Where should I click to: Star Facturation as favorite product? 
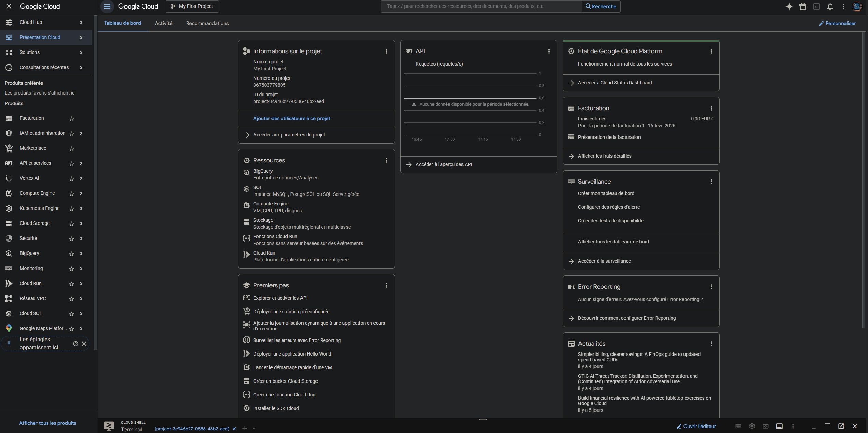pos(72,119)
